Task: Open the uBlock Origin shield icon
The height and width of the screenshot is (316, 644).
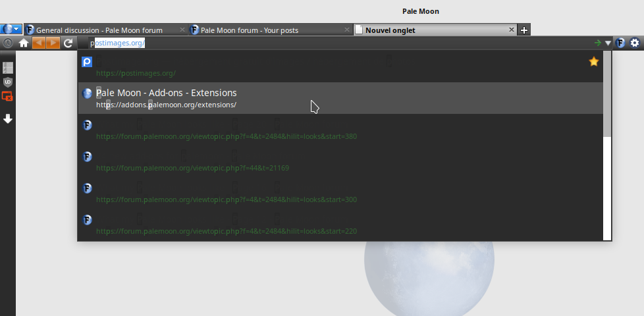Action: click(x=8, y=82)
